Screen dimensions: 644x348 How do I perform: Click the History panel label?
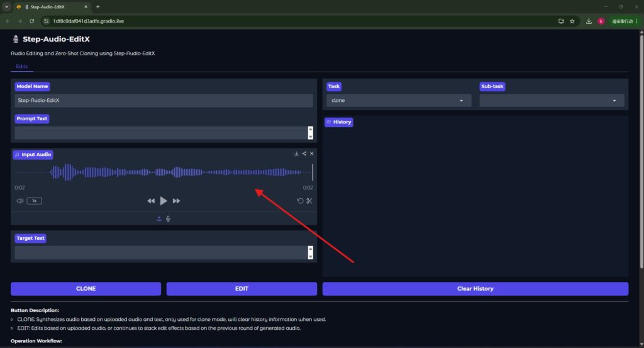coord(339,122)
